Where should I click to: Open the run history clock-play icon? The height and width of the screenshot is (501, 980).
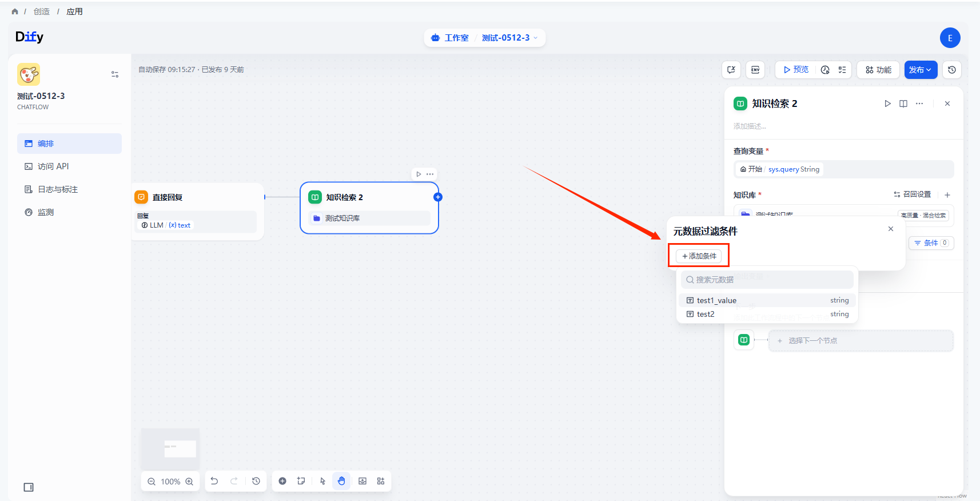[825, 70]
